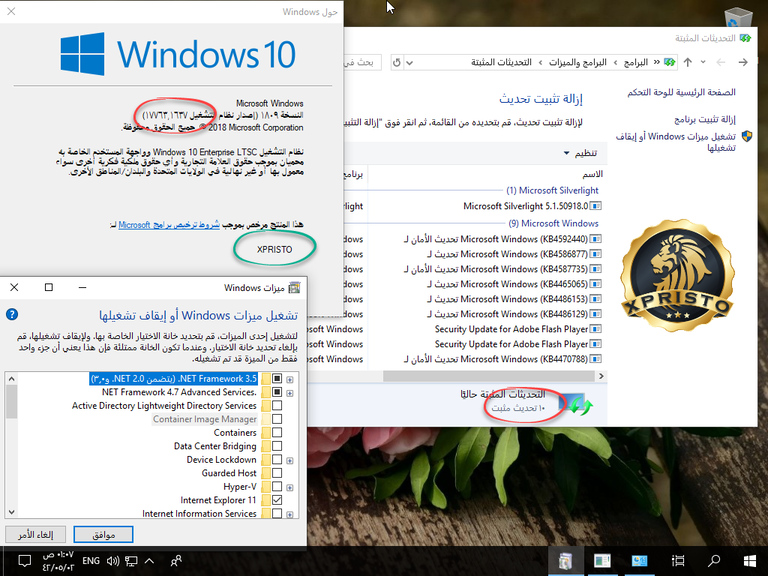768x576 pixels.
Task: Click Installed Updates window title icon
Action: [x=745, y=38]
